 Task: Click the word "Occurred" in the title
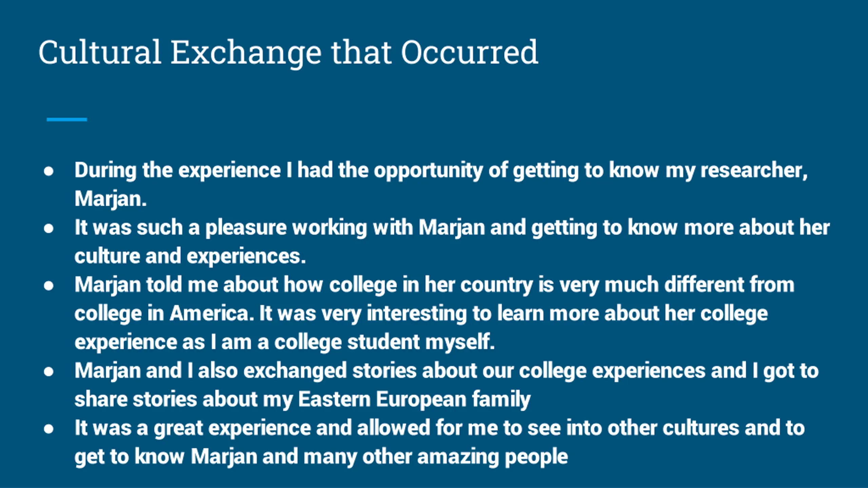click(x=469, y=52)
